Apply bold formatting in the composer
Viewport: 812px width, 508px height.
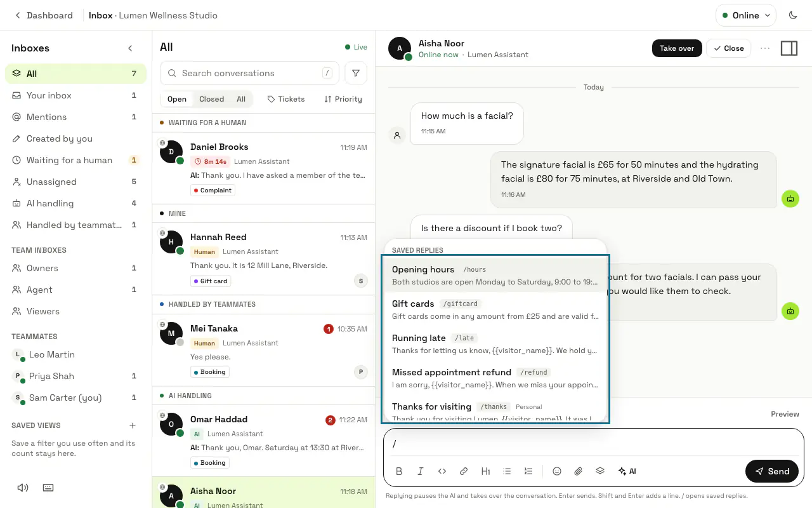(x=399, y=471)
